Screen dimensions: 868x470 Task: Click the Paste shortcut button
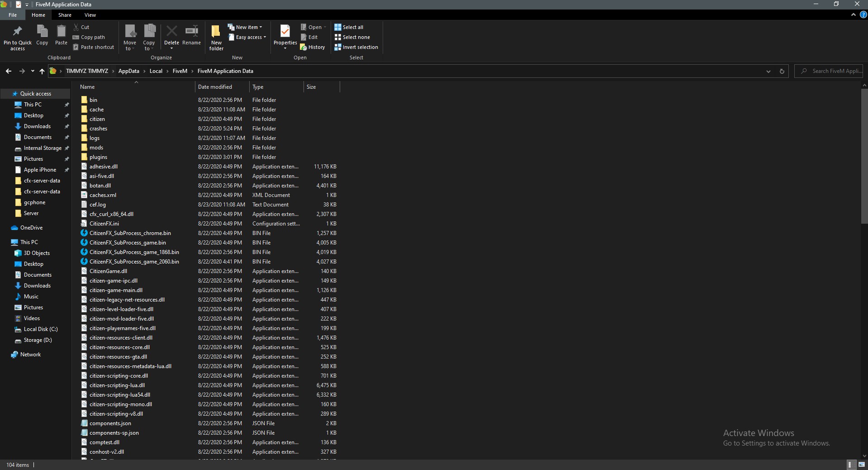point(93,47)
